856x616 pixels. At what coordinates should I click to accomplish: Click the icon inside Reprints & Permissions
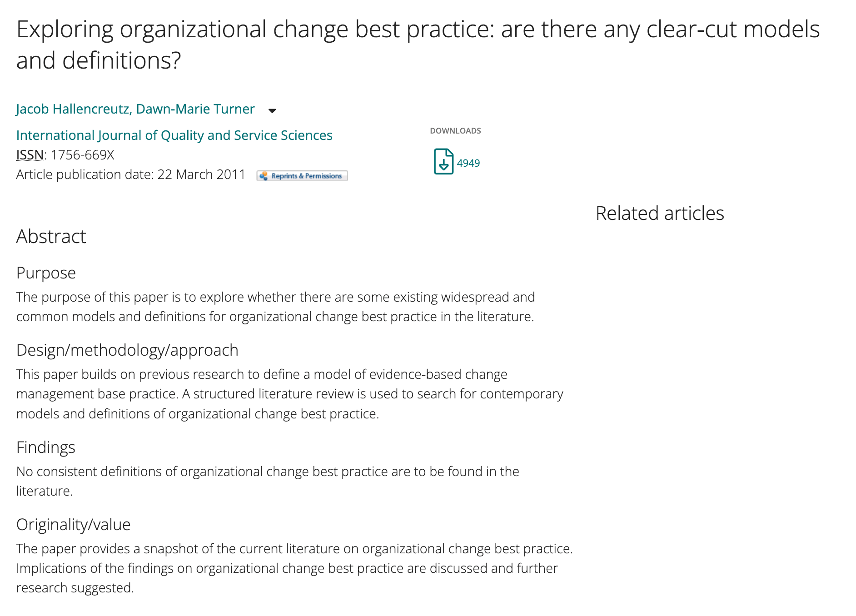(264, 176)
